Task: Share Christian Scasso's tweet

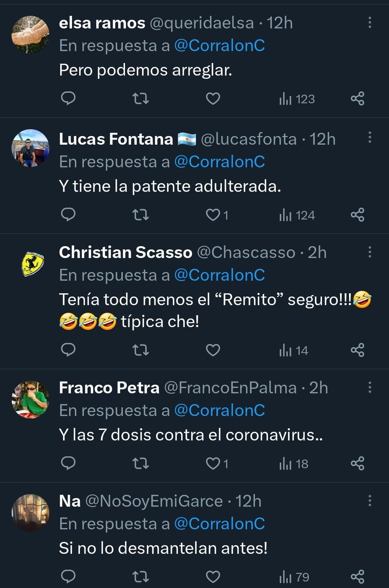Action: pyautogui.click(x=357, y=350)
